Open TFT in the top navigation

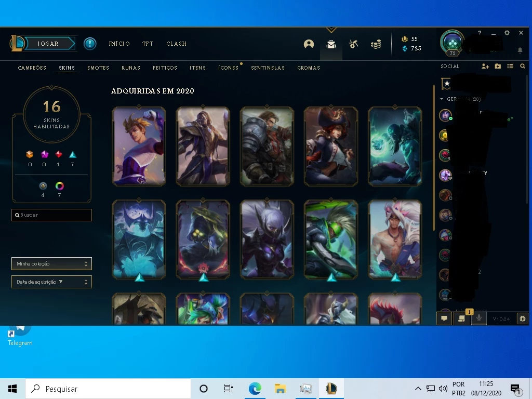point(148,44)
